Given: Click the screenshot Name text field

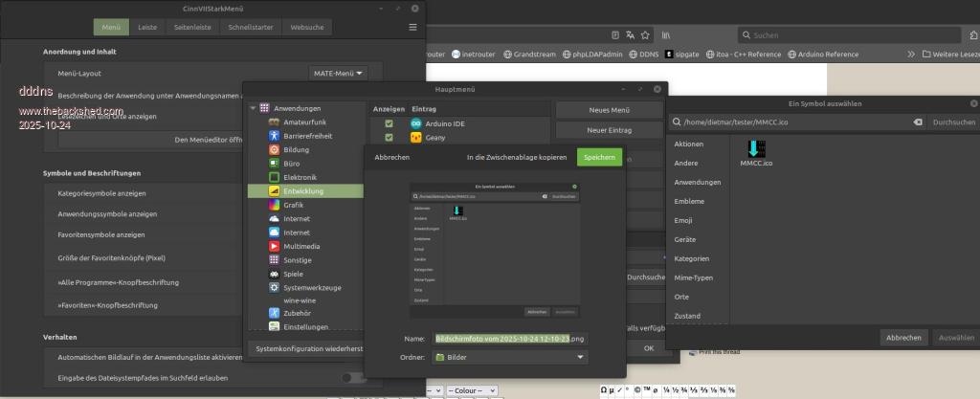Looking at the screenshot, I should (510, 338).
